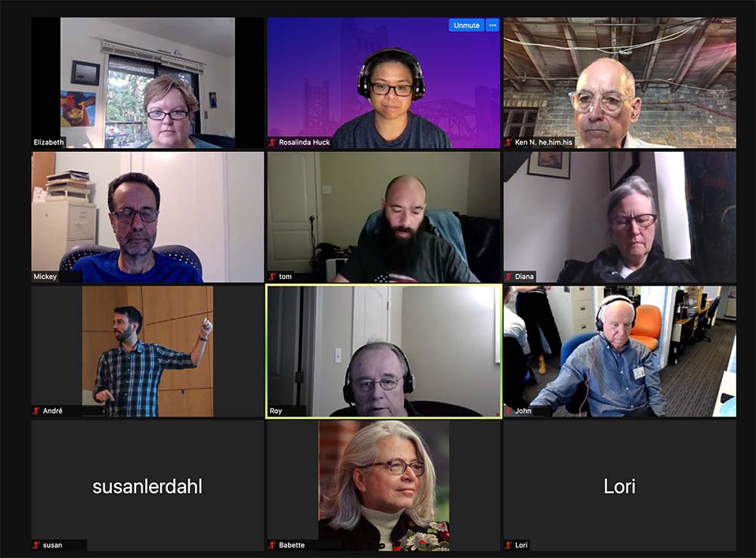Viewport: 756px width, 558px height.
Task: Click muted microphone icon next to John
Action: point(509,411)
